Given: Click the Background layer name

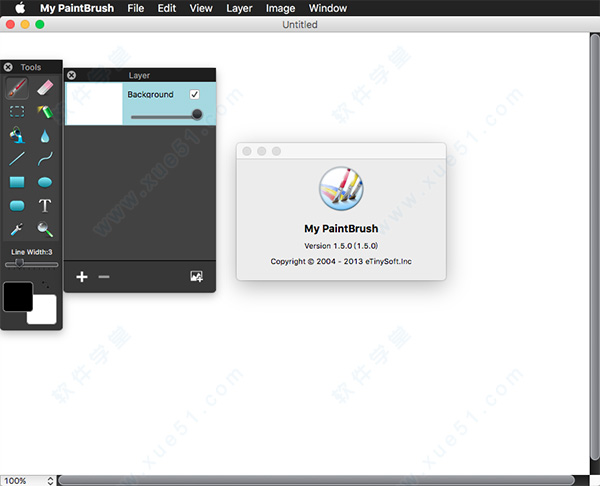Looking at the screenshot, I should [150, 95].
